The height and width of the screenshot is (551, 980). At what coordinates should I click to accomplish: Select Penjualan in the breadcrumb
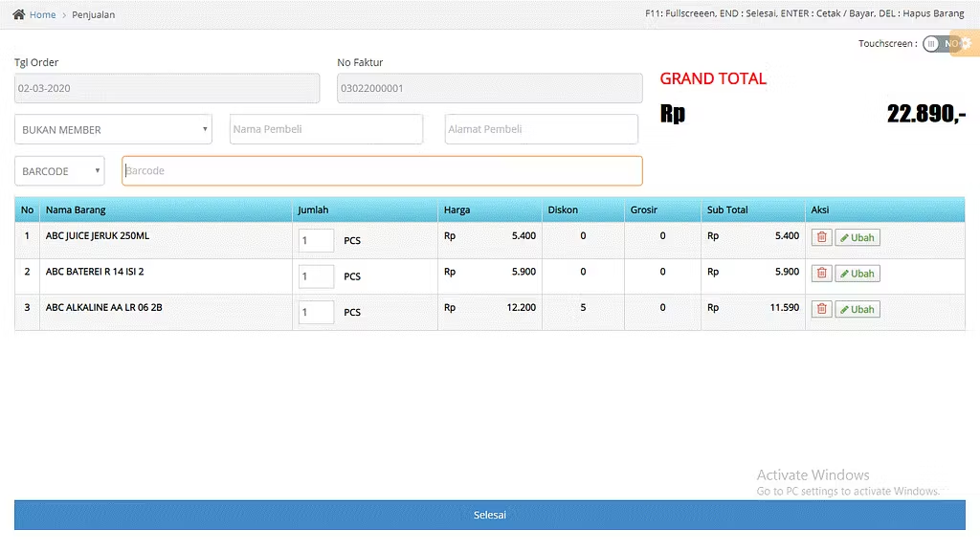(x=93, y=15)
